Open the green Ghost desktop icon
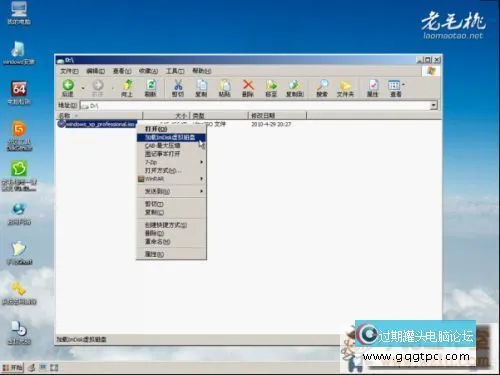The width and height of the screenshot is (500, 375). (x=19, y=169)
